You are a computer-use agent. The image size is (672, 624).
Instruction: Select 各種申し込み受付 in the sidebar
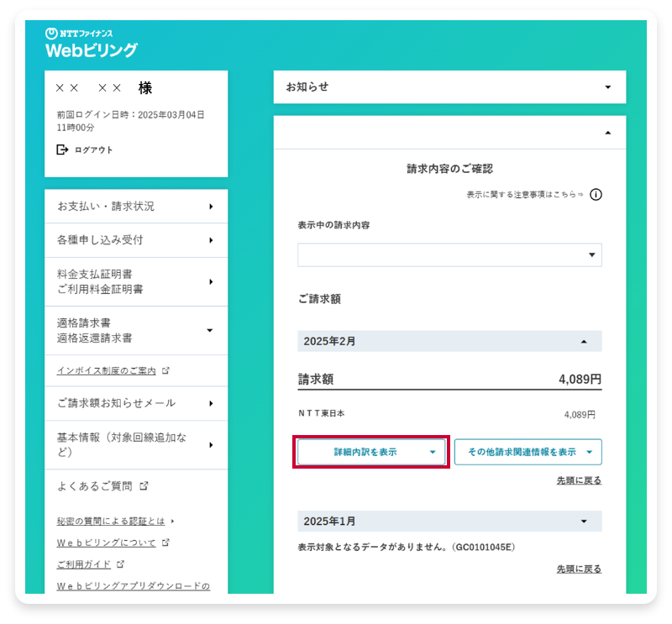(136, 240)
